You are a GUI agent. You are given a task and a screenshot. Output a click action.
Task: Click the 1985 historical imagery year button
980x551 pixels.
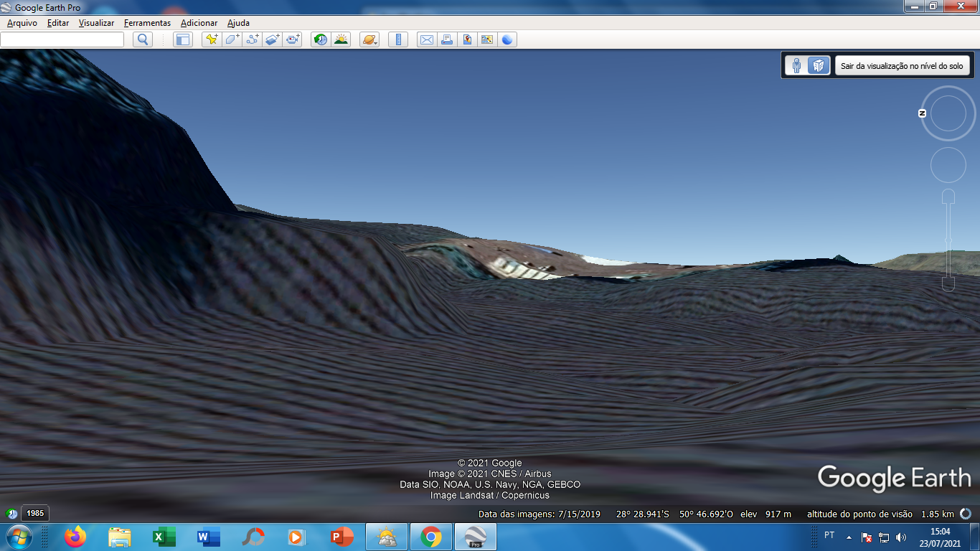pos(35,514)
